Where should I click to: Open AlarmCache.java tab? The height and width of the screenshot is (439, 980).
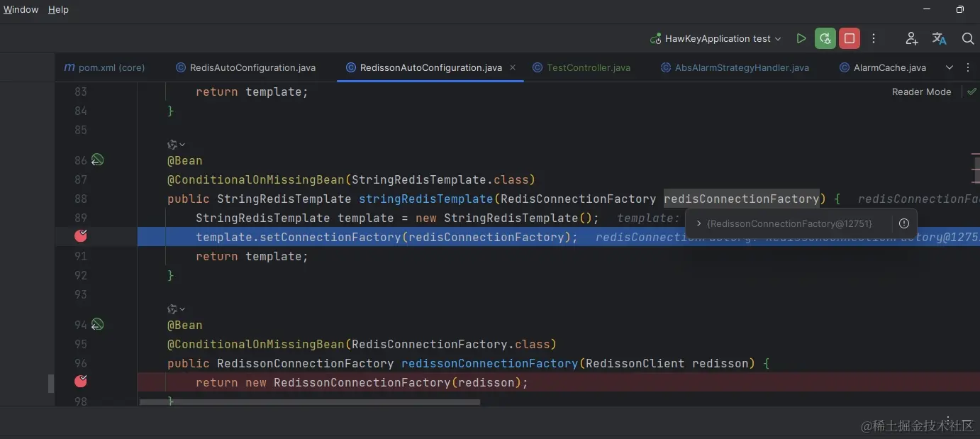(883, 68)
